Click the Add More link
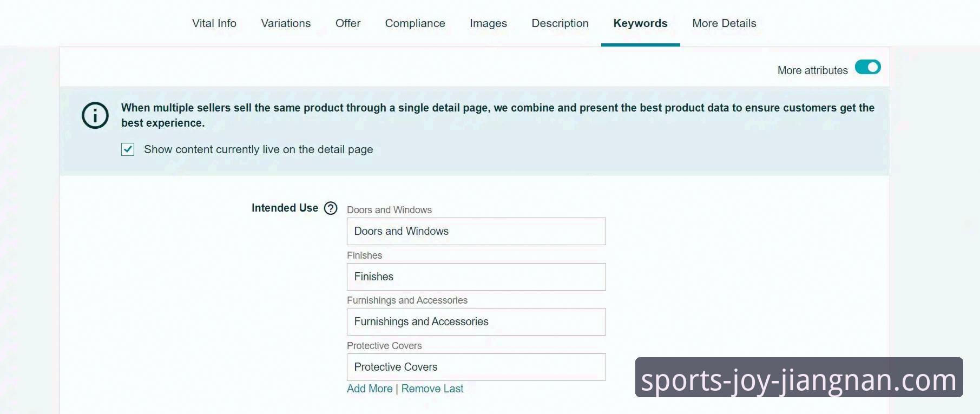Viewport: 980px width, 414px height. click(370, 389)
